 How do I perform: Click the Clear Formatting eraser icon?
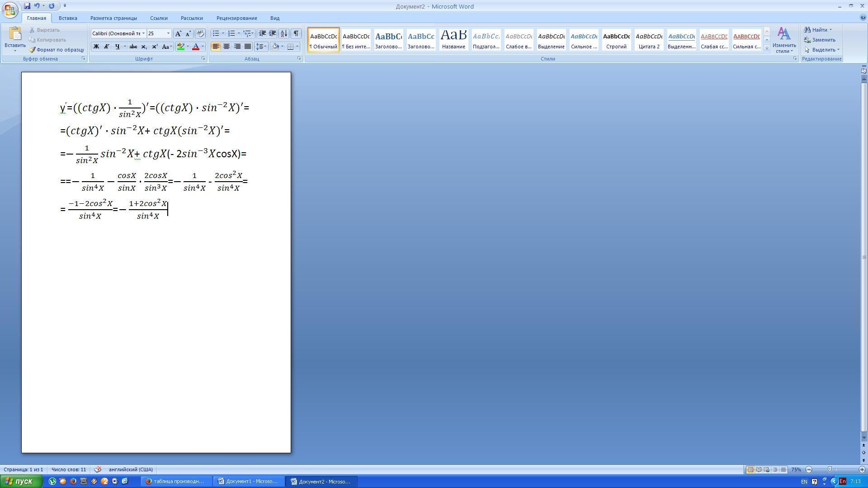[200, 33]
